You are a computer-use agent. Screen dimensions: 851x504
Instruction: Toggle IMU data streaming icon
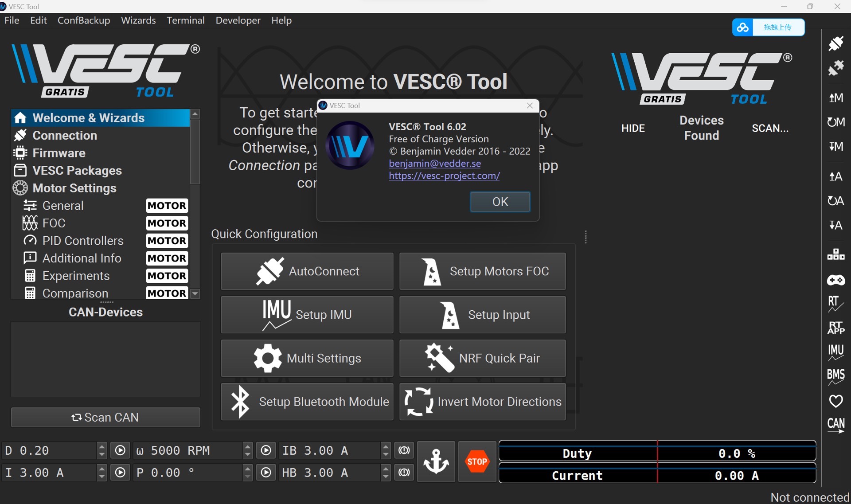pos(836,352)
